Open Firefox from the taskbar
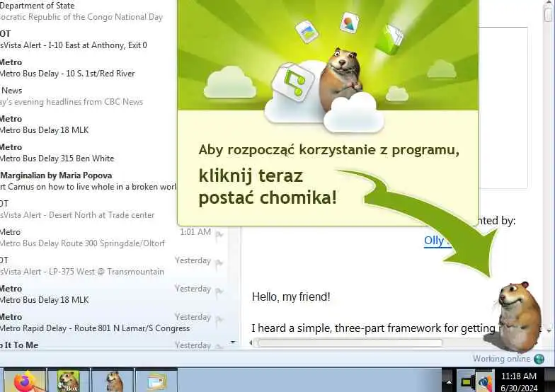This screenshot has width=555, height=392. point(24,381)
